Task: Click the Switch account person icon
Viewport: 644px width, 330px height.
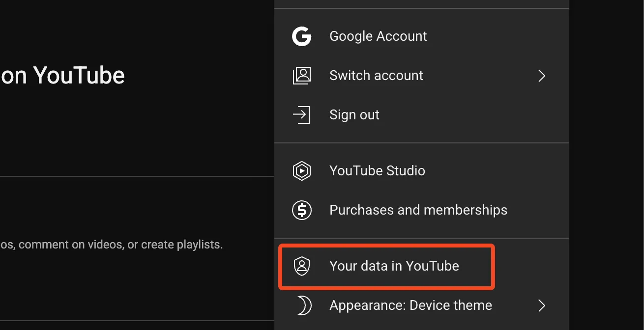Action: pyautogui.click(x=302, y=75)
